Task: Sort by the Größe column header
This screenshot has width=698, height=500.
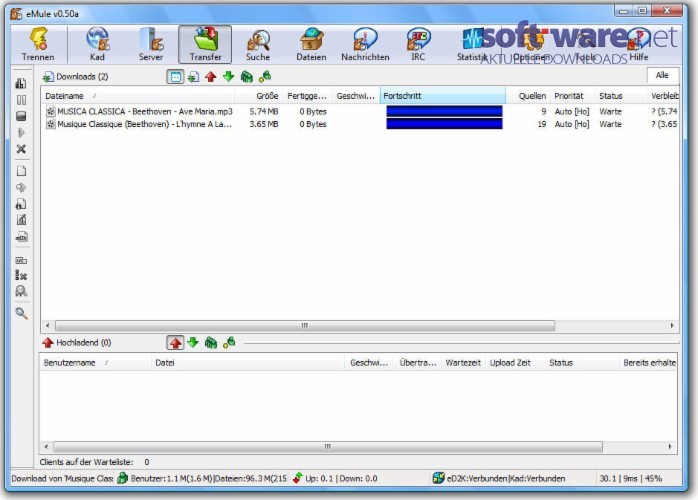Action: click(259, 96)
